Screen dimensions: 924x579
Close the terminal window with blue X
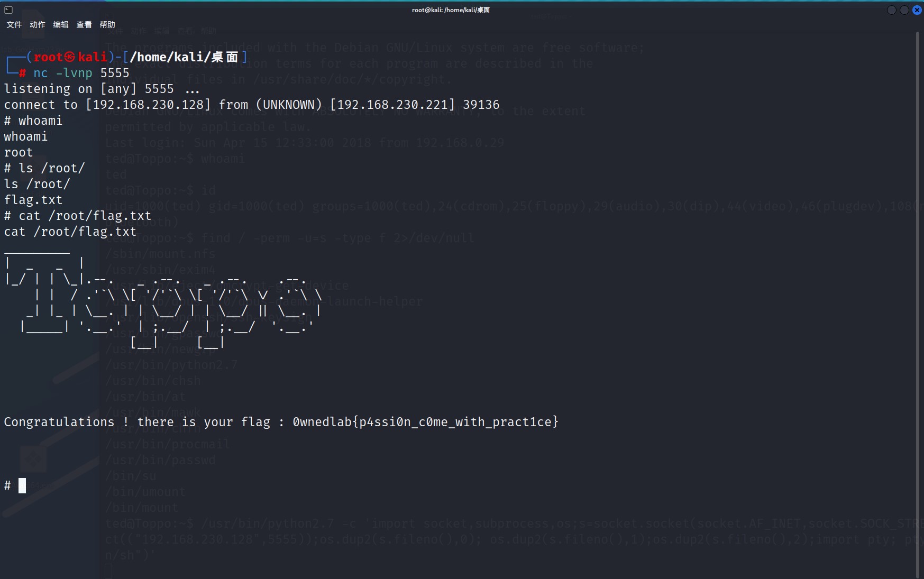click(917, 10)
